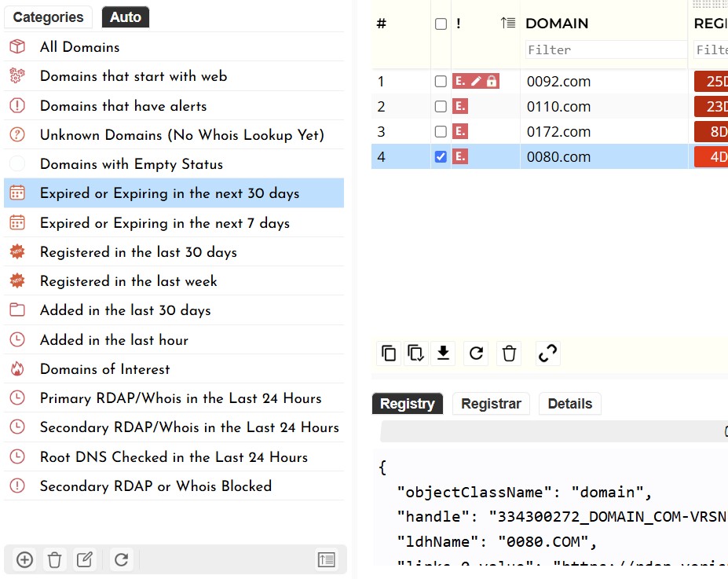Switch to the Details tab
Image resolution: width=728 pixels, height=579 pixels.
pyautogui.click(x=570, y=404)
